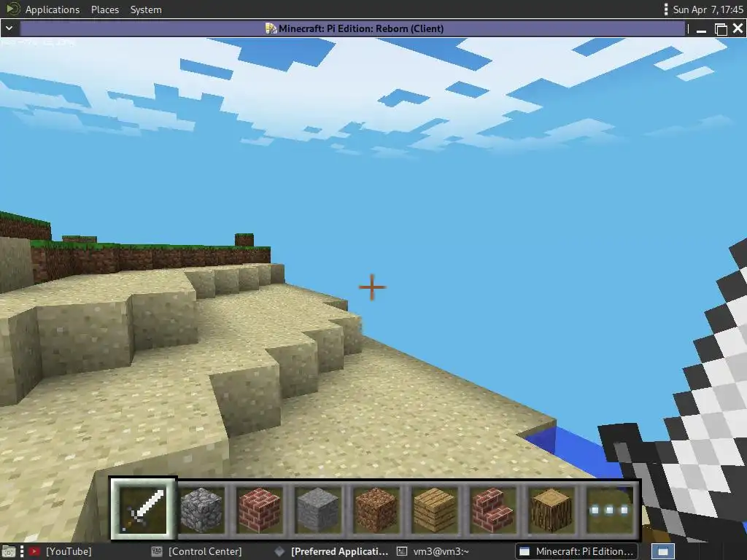Maximize the Minecraft Pi Edition window
Image resolution: width=747 pixels, height=560 pixels.
click(x=721, y=29)
